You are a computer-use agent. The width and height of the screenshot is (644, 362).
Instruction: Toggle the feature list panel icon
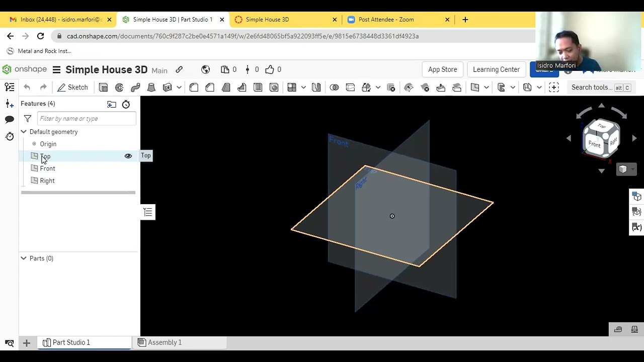click(x=10, y=87)
